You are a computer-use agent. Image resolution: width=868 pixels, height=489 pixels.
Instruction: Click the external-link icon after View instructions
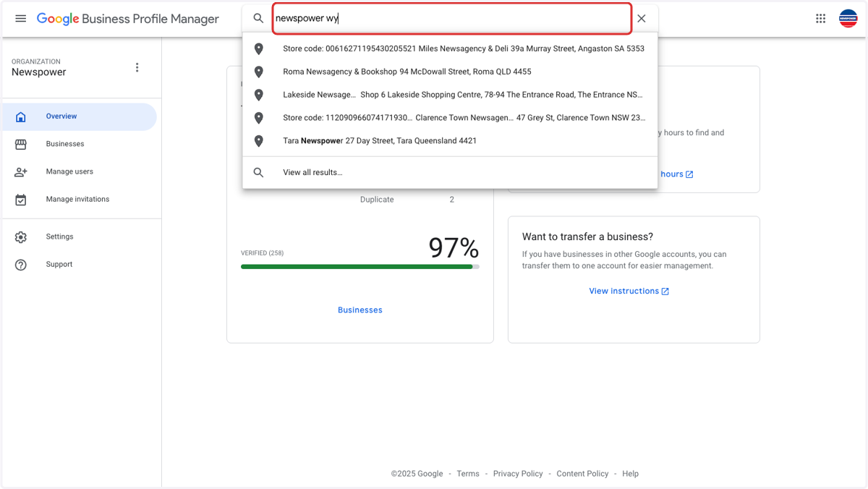(665, 292)
